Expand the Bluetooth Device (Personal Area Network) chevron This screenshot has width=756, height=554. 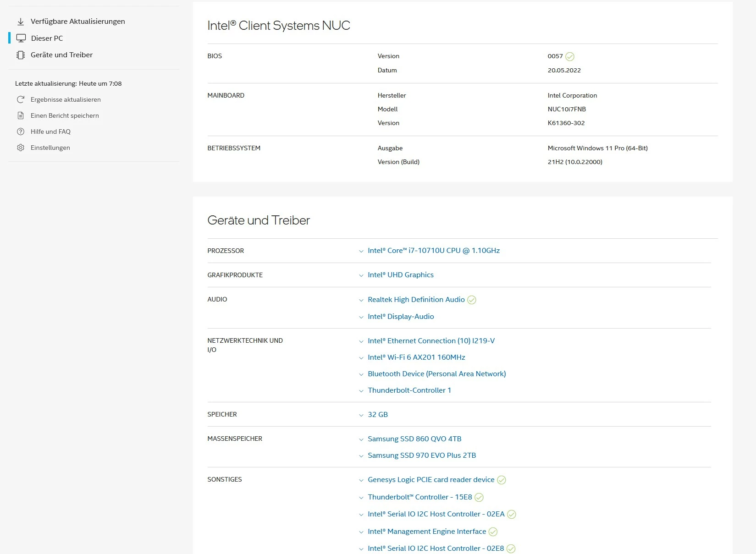(361, 374)
